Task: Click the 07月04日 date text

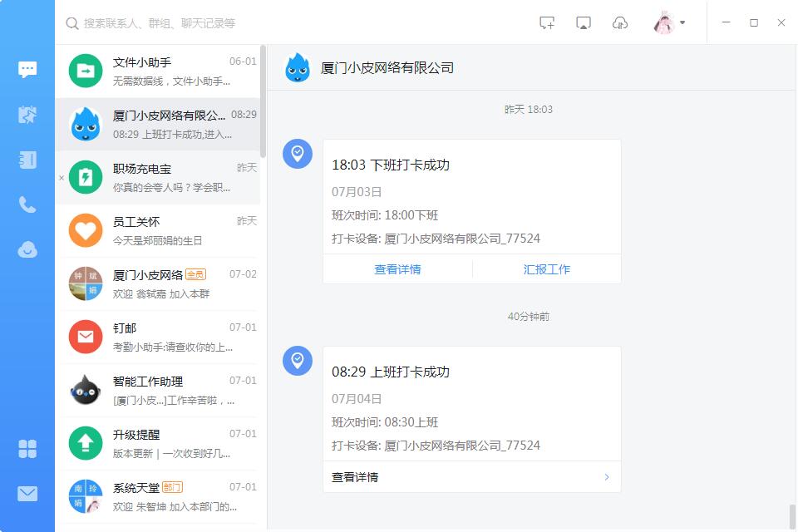Action: pyautogui.click(x=357, y=399)
